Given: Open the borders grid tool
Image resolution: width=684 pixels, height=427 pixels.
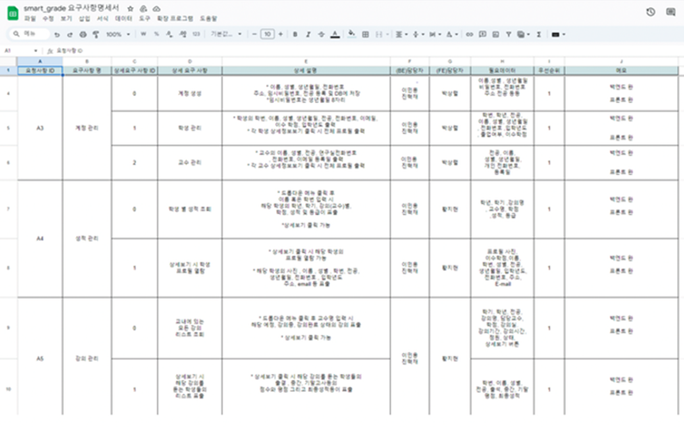Looking at the screenshot, I should (x=366, y=34).
